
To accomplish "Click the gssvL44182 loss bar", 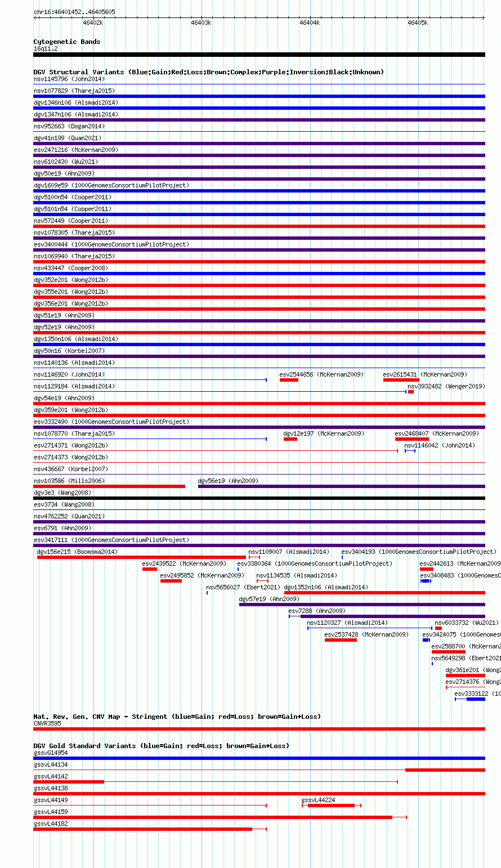I will point(150,829).
